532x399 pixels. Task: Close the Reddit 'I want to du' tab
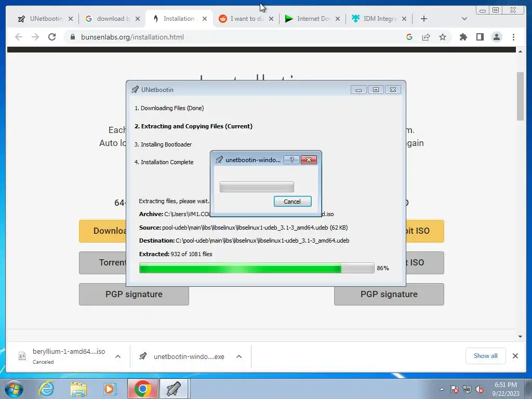click(x=271, y=19)
